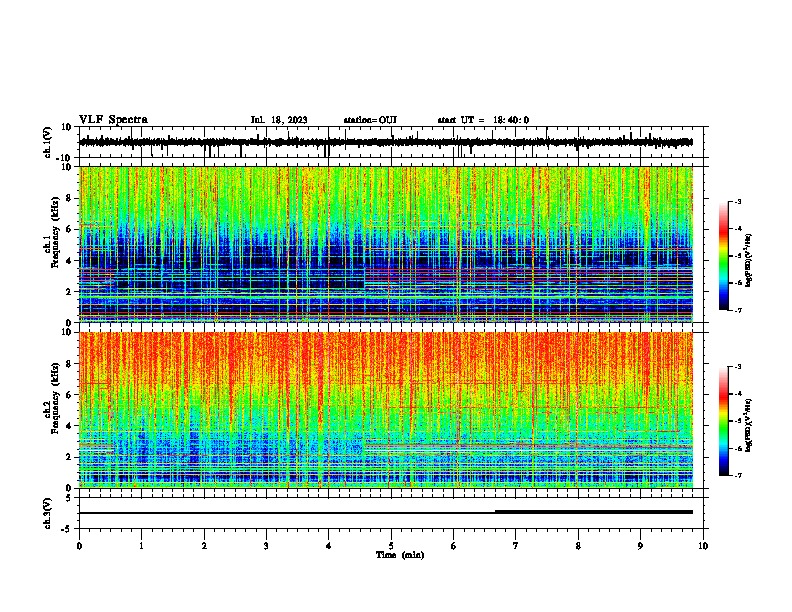Click the "6" kHz tick on ch.2 frequency axis
Screen dimensions: 792x612
click(x=69, y=394)
